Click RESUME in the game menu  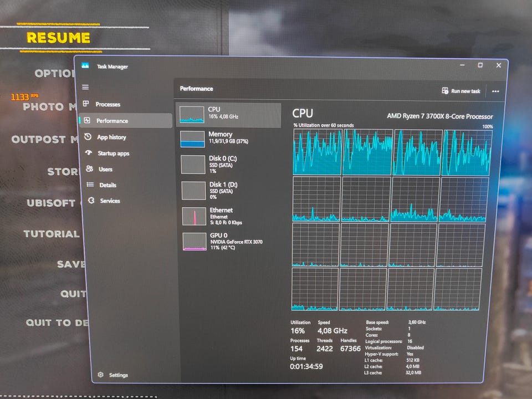pos(58,38)
